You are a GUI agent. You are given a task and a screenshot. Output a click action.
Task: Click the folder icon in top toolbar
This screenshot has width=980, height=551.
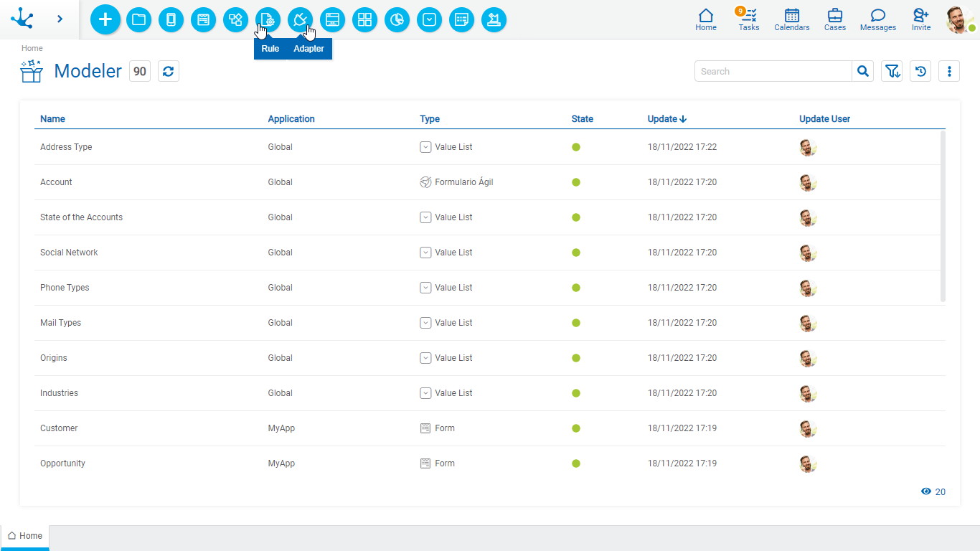[138, 19]
